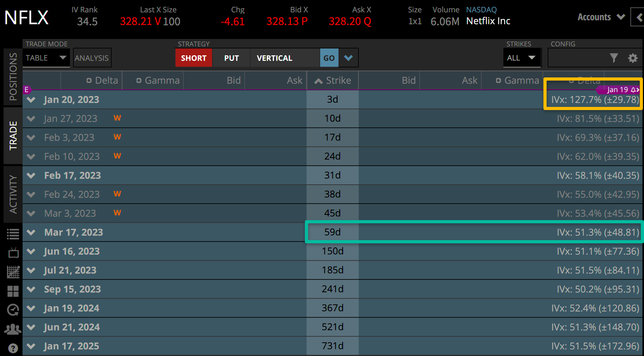
Task: Open the follow traders panel icon
Action: pos(12,328)
